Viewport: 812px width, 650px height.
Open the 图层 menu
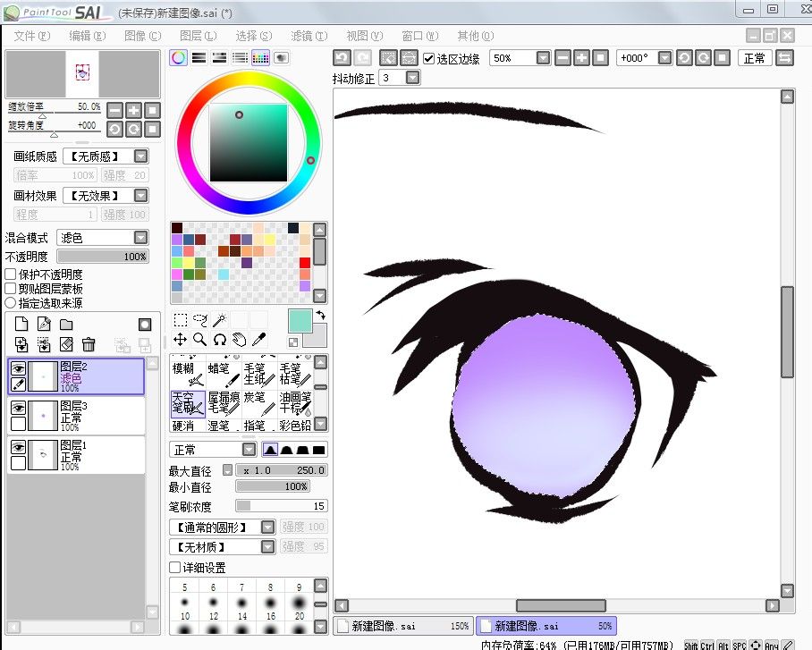click(x=198, y=36)
